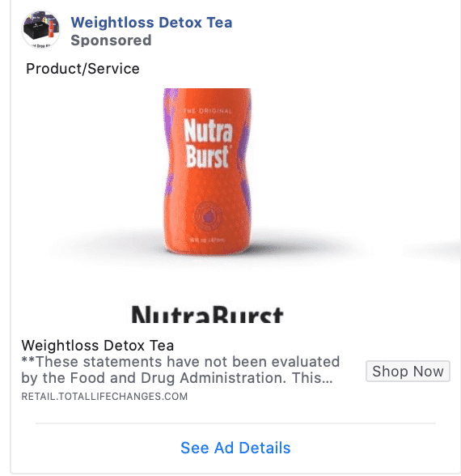Image resolution: width=461 pixels, height=476 pixels.
Task: Click the FDA disclaimer description text
Action: (x=180, y=370)
